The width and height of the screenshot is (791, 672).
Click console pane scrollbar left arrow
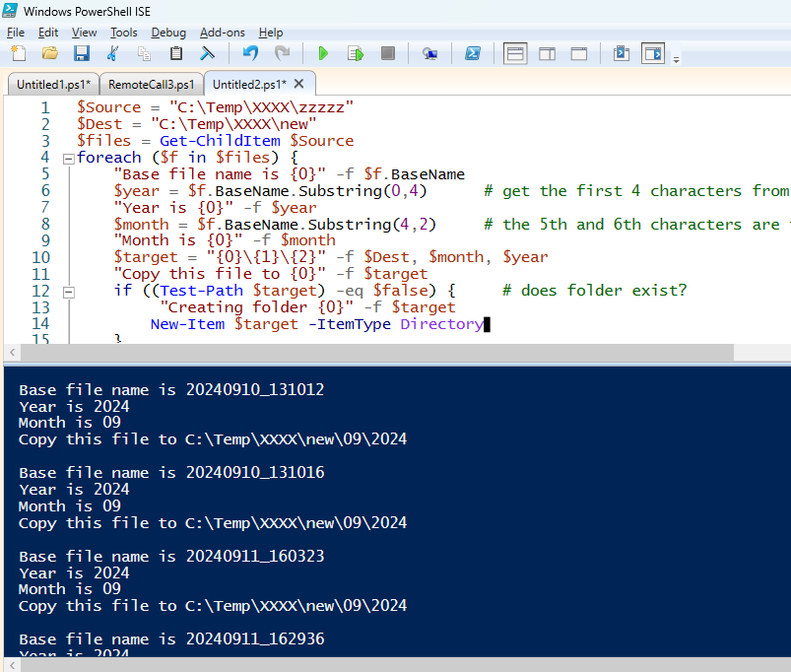pos(12,665)
